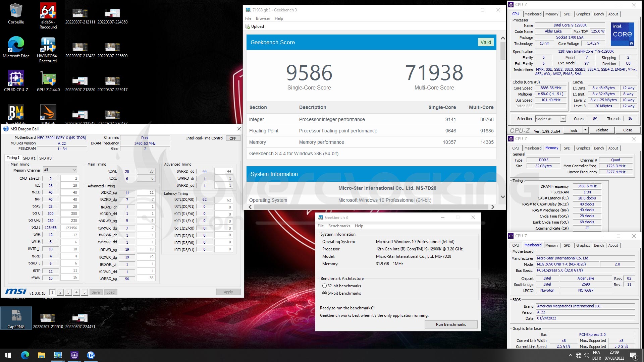Open the CPU-Z Tools dropdown arrow
The height and width of the screenshot is (362, 644).
(x=585, y=130)
